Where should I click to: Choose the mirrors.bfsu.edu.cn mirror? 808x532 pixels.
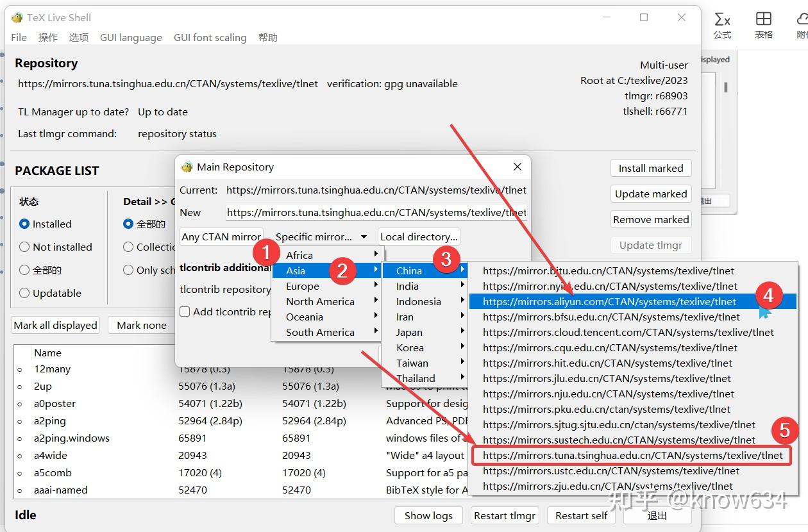pos(632,317)
